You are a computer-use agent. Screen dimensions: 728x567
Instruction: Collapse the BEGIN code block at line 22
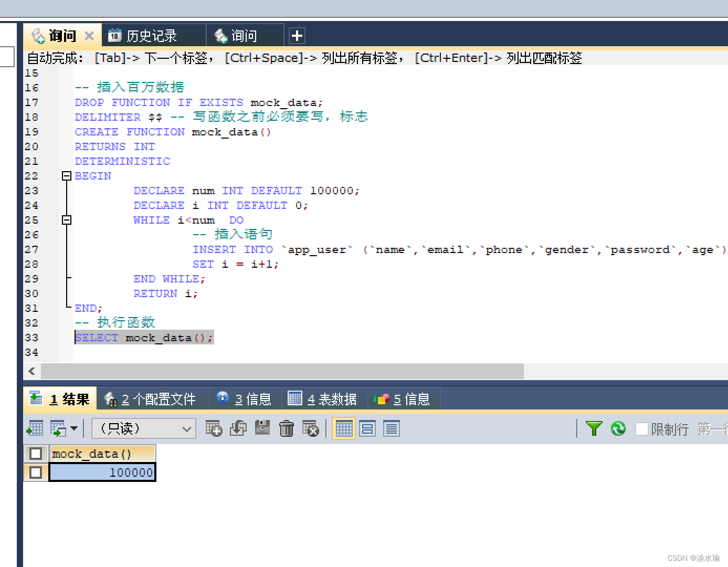coord(67,176)
